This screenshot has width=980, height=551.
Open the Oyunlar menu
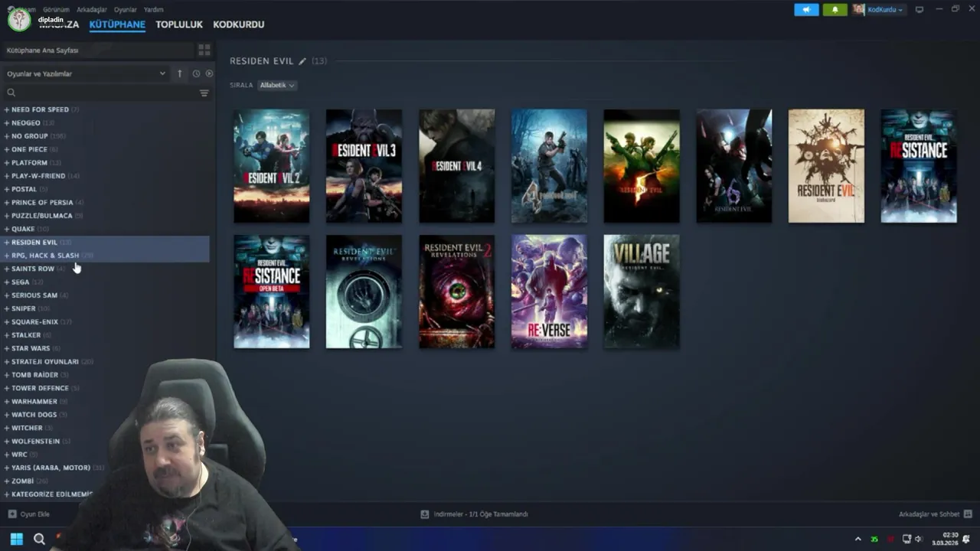126,9
